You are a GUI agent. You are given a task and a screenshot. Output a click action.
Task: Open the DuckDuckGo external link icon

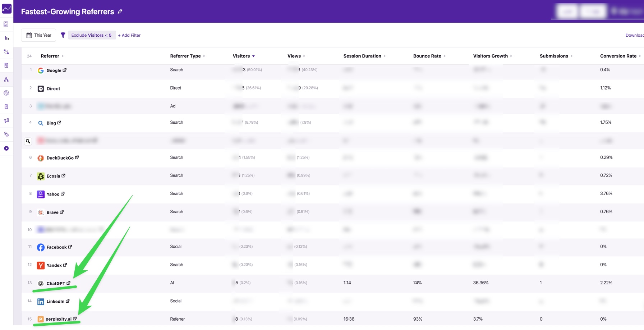pos(77,157)
